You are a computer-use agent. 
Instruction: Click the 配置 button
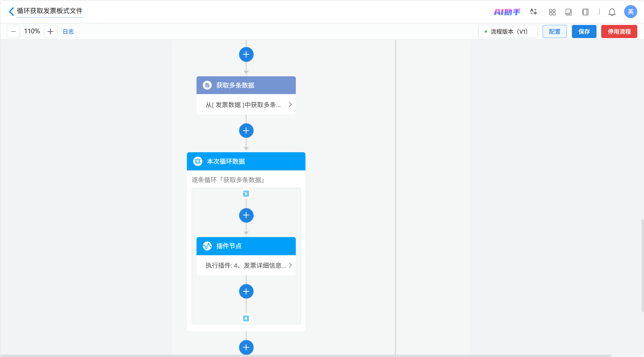pyautogui.click(x=554, y=32)
